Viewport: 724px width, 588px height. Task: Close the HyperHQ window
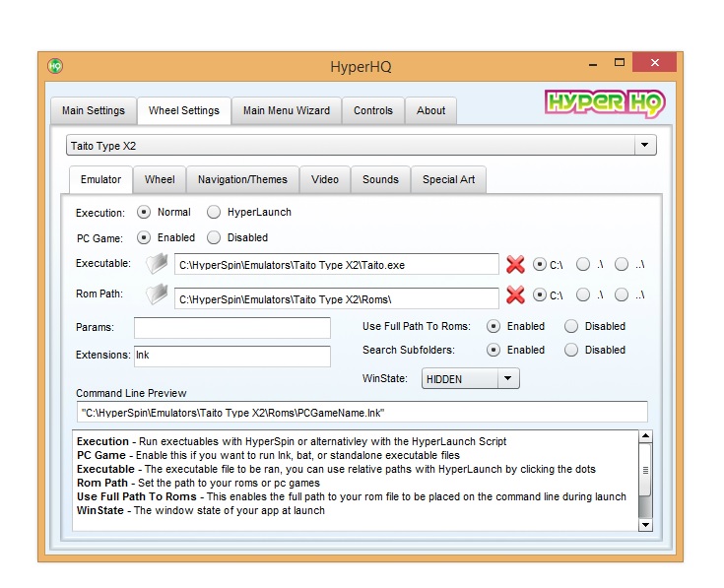[655, 62]
